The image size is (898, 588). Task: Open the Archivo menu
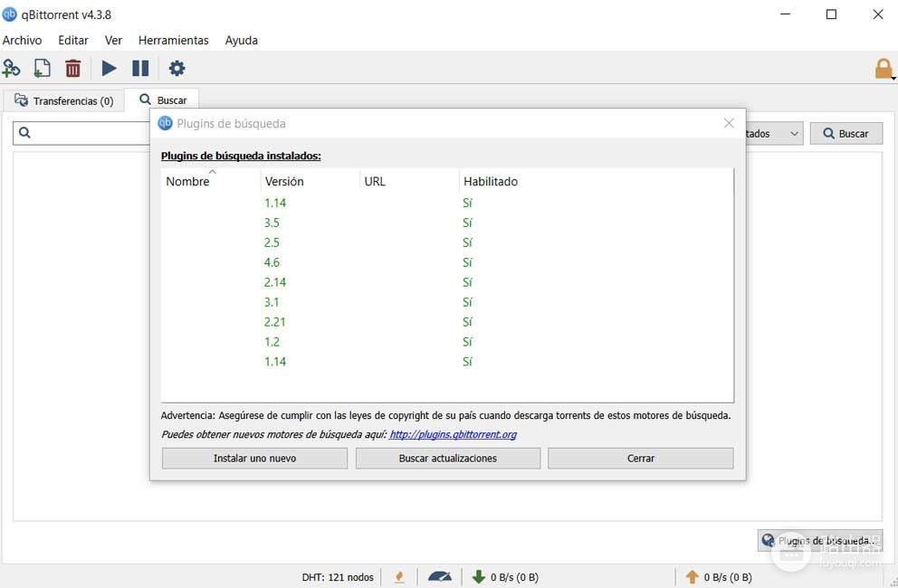pyautogui.click(x=23, y=40)
